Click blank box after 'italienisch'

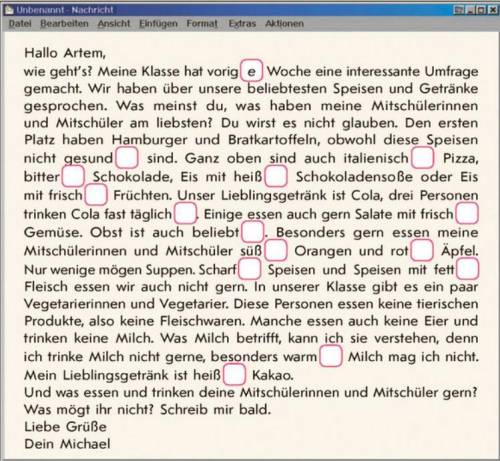pyautogui.click(x=423, y=157)
